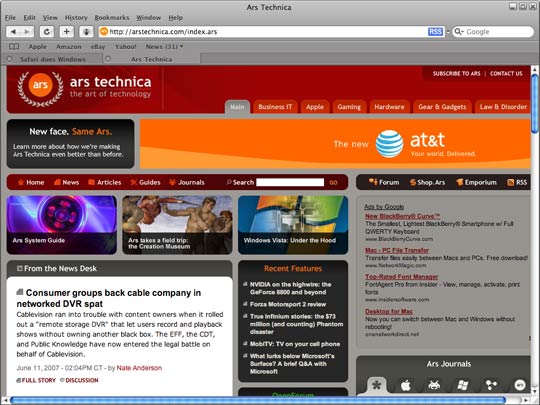Go forward with the Forward arrow button
Screen dimensions: 540x405
click(27, 32)
